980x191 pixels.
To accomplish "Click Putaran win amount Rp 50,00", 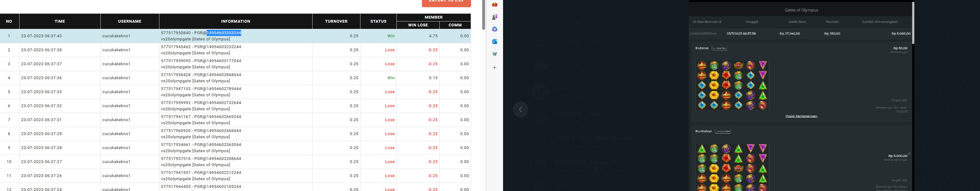I will (x=900, y=48).
